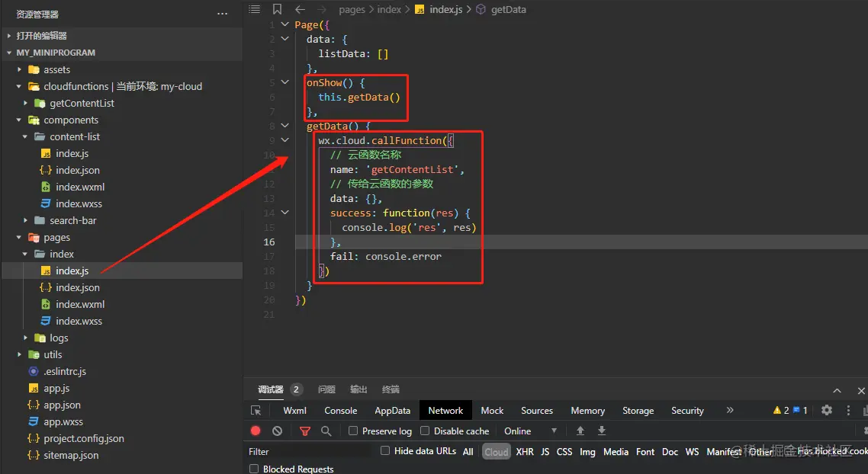Switch to the 问题 panel tab
Viewport: 868px width, 474px height.
coord(326,389)
